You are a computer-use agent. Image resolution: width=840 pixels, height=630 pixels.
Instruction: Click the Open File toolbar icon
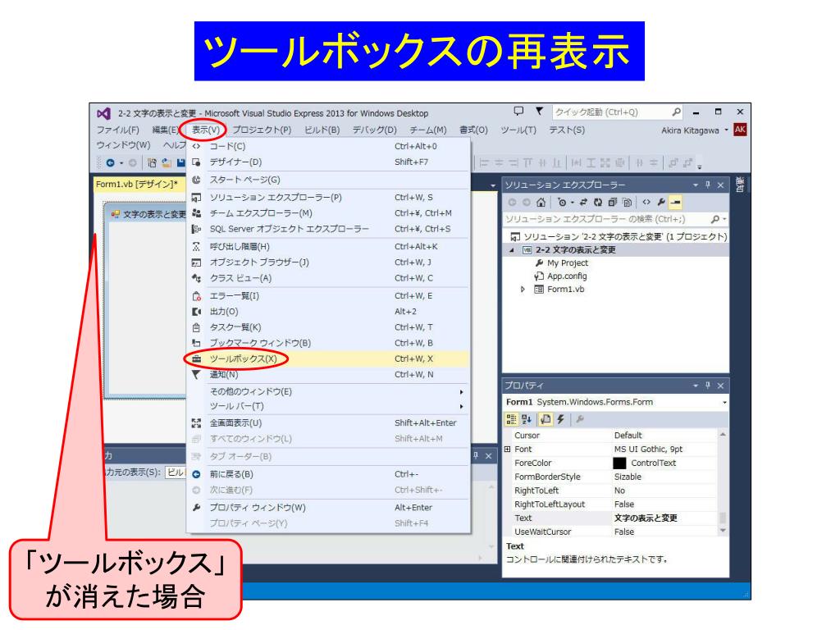click(x=167, y=163)
